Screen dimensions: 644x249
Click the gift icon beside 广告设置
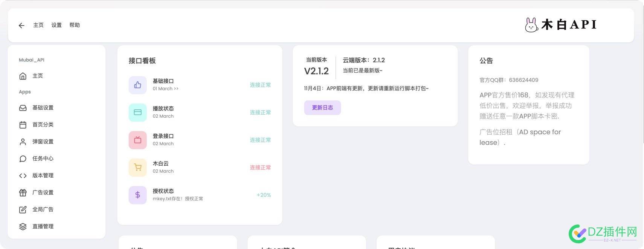tap(23, 193)
